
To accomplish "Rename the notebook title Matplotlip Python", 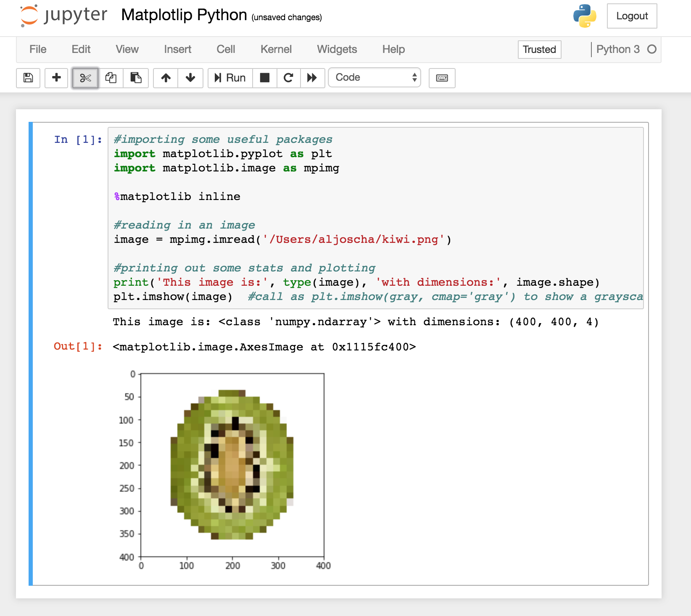I will tap(184, 15).
